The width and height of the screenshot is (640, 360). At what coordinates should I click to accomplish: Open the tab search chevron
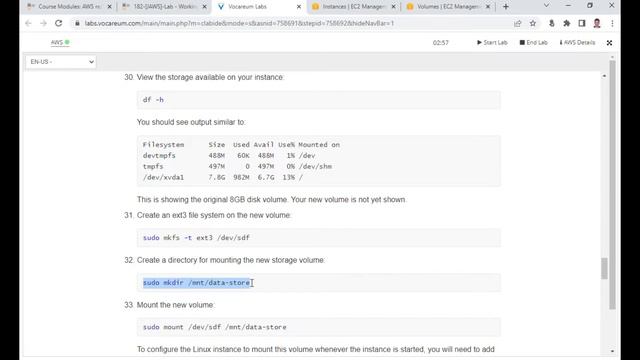tap(546, 6)
